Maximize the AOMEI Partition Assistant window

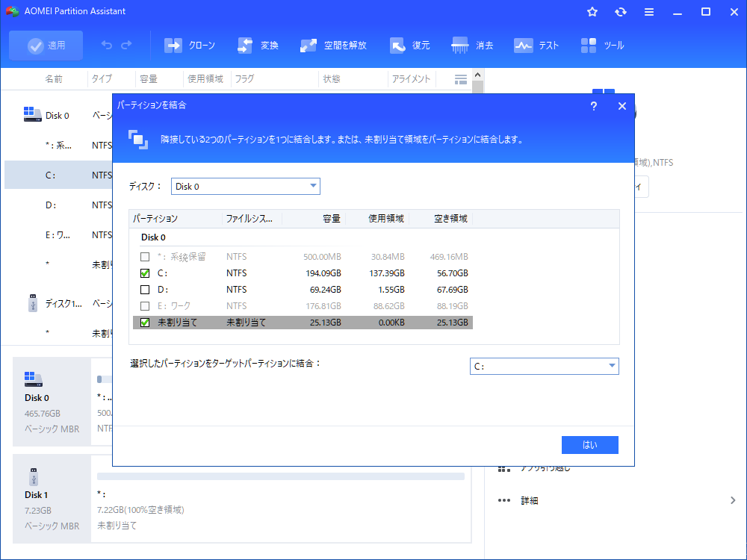706,12
